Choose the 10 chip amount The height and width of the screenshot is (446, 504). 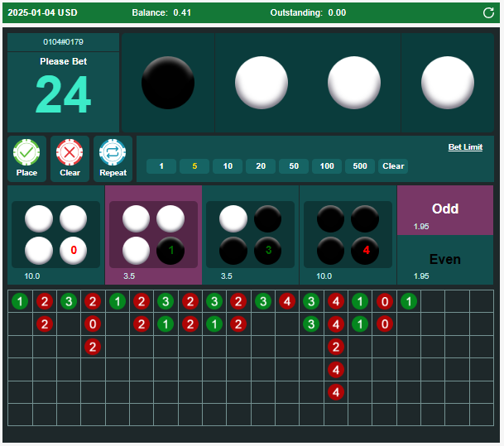228,166
